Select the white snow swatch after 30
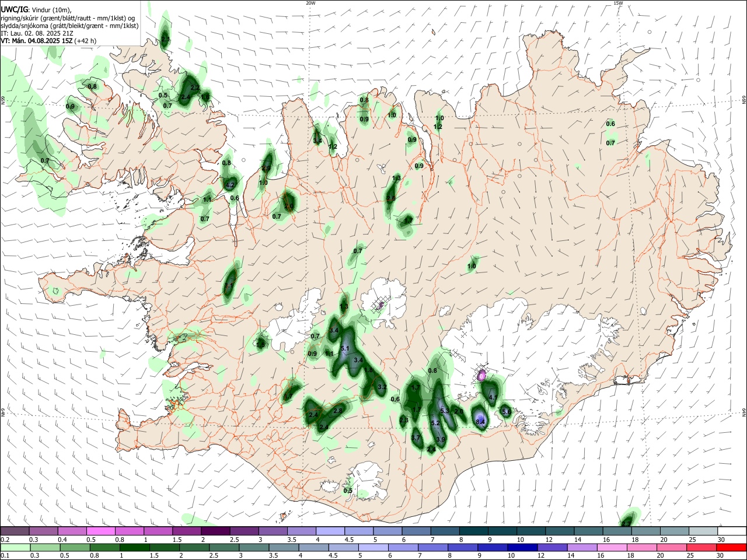Screen dimensions: 747x560 point(731,531)
